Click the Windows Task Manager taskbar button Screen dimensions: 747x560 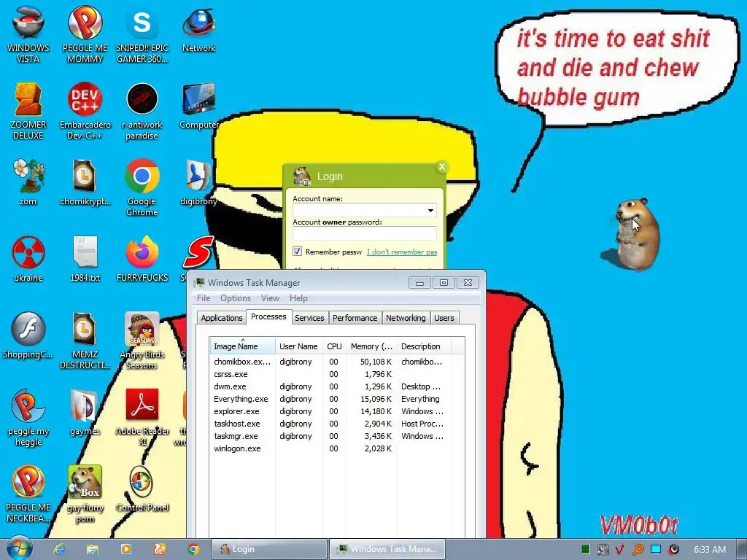point(387,549)
